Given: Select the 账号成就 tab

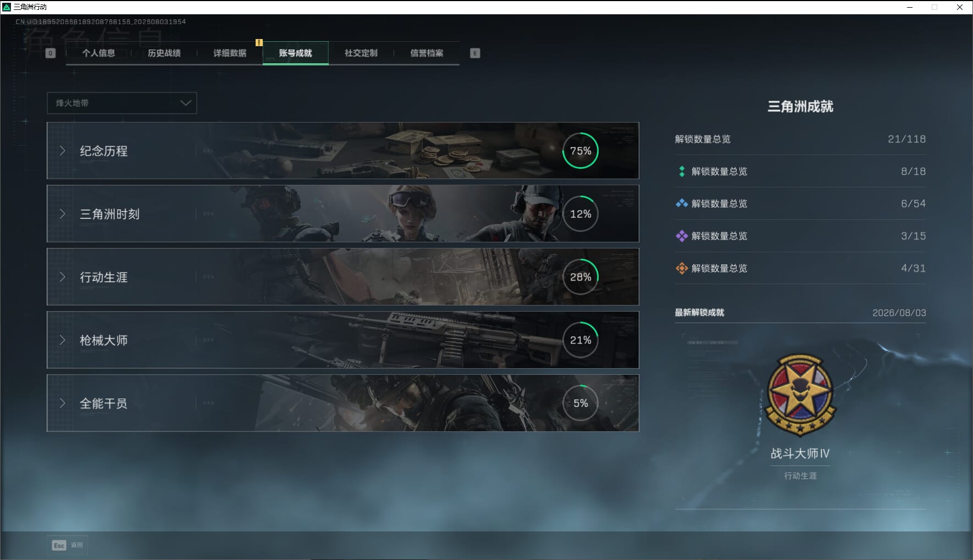Looking at the screenshot, I should point(296,53).
